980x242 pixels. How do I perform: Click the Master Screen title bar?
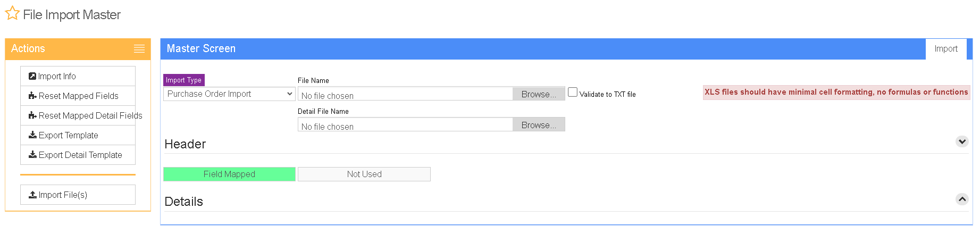(543, 49)
